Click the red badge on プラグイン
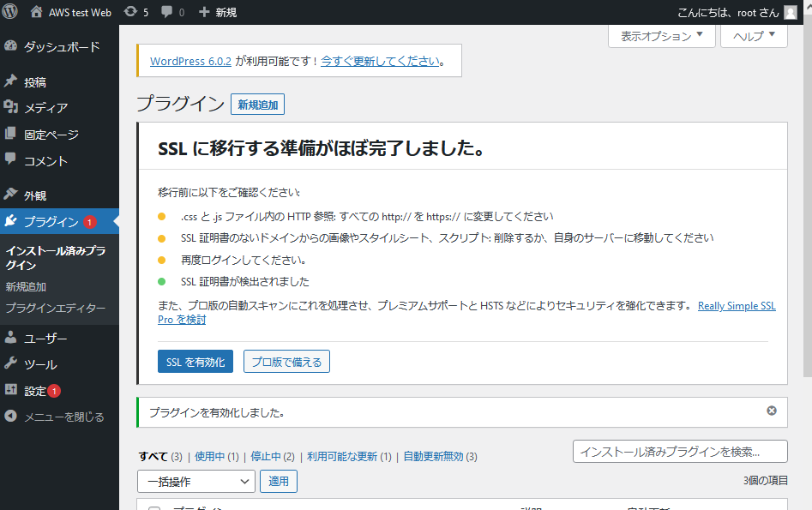Viewport: 812px width, 510px height. pyautogui.click(x=89, y=222)
